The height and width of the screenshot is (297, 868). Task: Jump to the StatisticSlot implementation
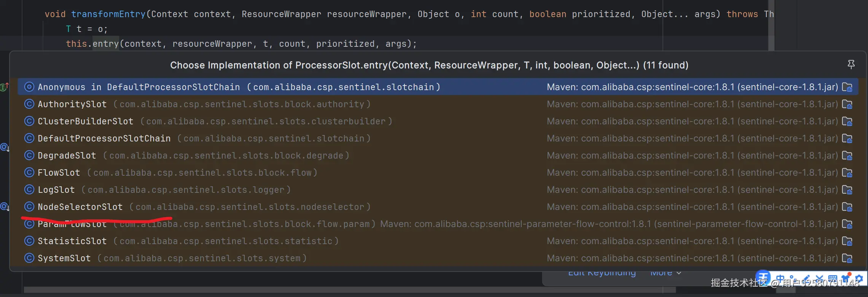438,241
